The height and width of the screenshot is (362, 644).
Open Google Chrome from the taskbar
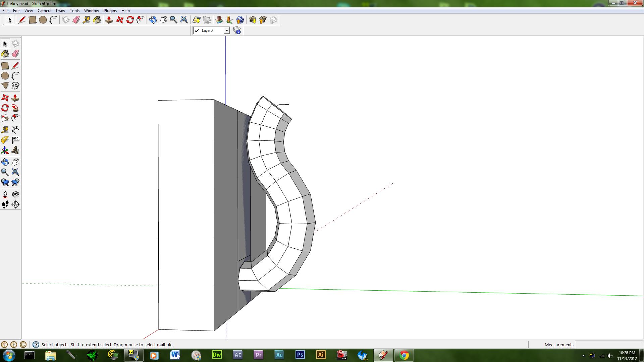pos(404,355)
